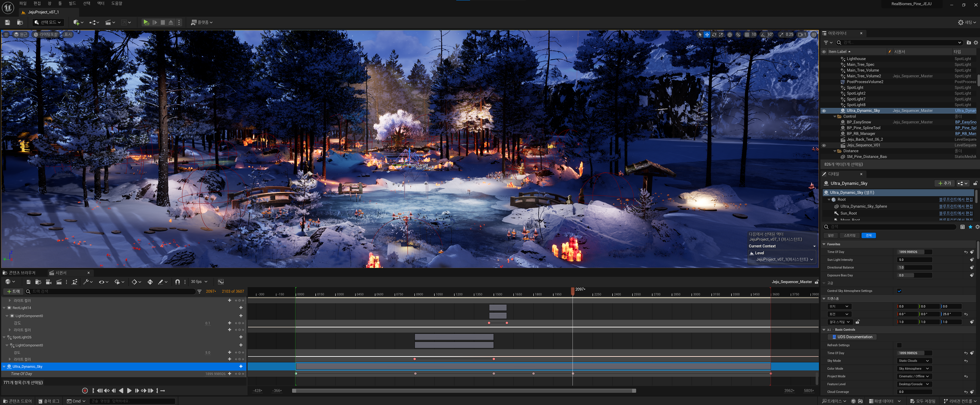Click the green Play in Editor button
The width and height of the screenshot is (980, 405).
point(146,22)
